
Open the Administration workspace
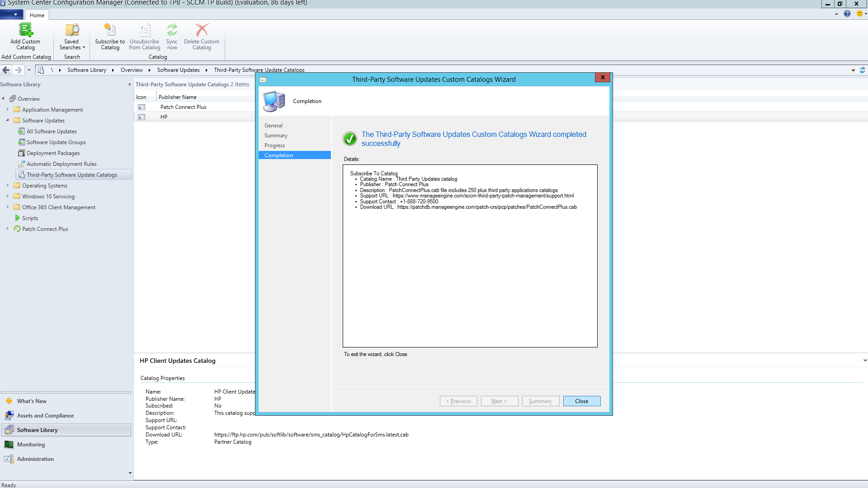pos(35,459)
